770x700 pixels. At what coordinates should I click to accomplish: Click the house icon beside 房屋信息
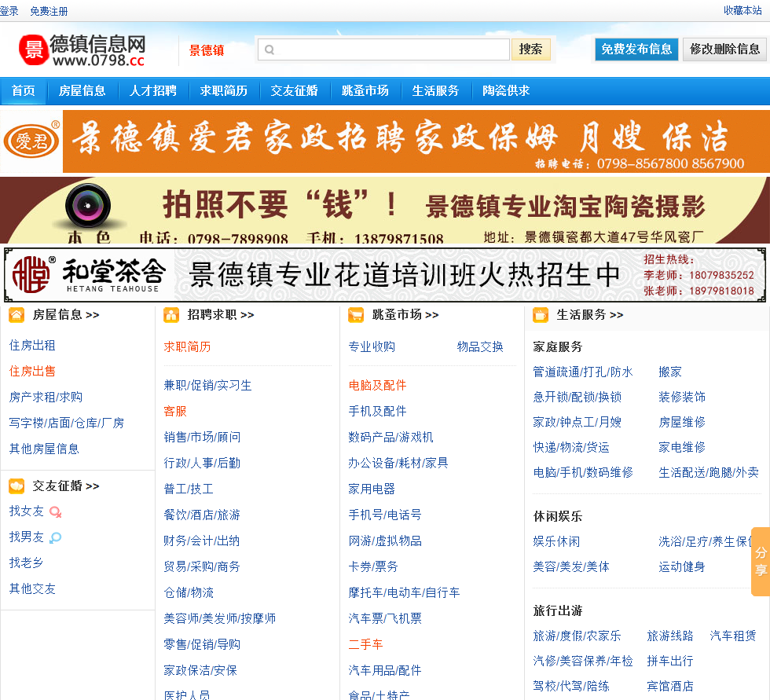pyautogui.click(x=16, y=315)
